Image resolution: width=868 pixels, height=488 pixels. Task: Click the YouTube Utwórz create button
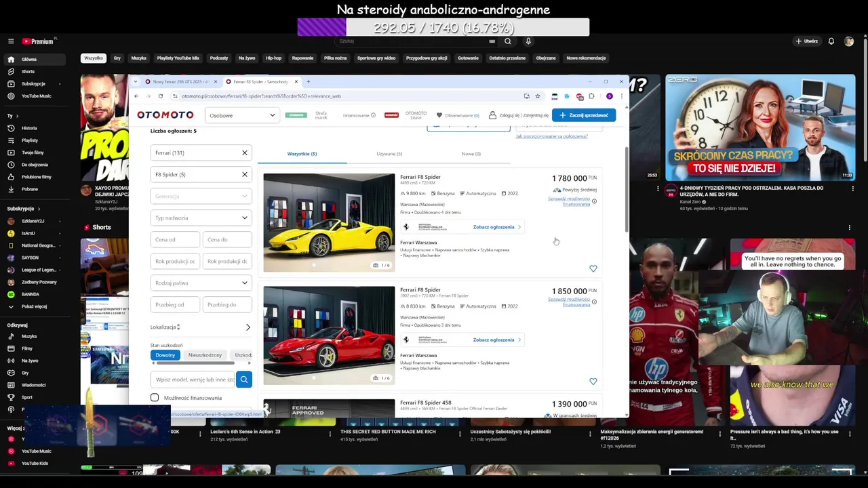point(807,41)
